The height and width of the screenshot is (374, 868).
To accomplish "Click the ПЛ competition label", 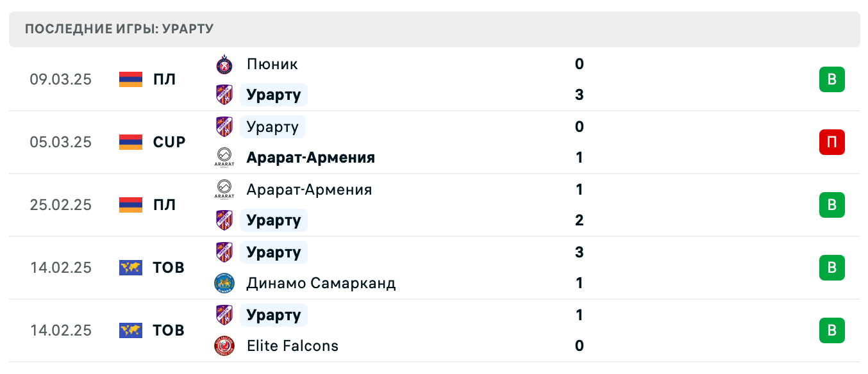I will tap(165, 79).
